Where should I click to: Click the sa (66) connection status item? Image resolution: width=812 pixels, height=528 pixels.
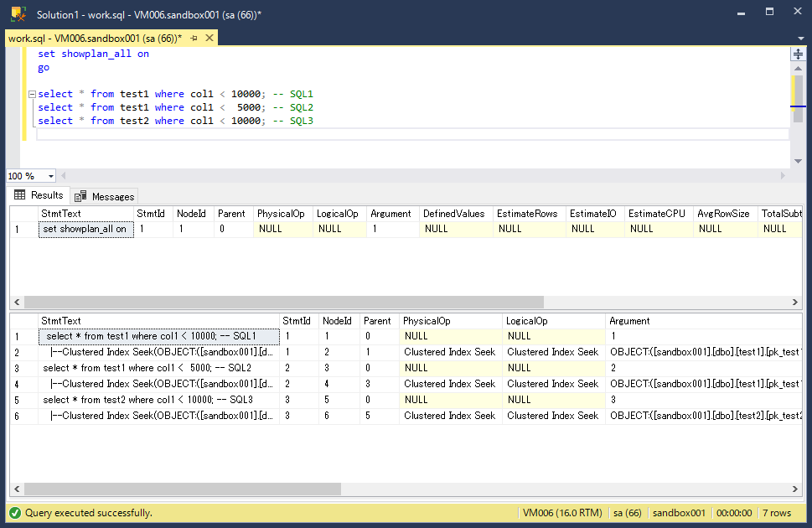pyautogui.click(x=627, y=512)
